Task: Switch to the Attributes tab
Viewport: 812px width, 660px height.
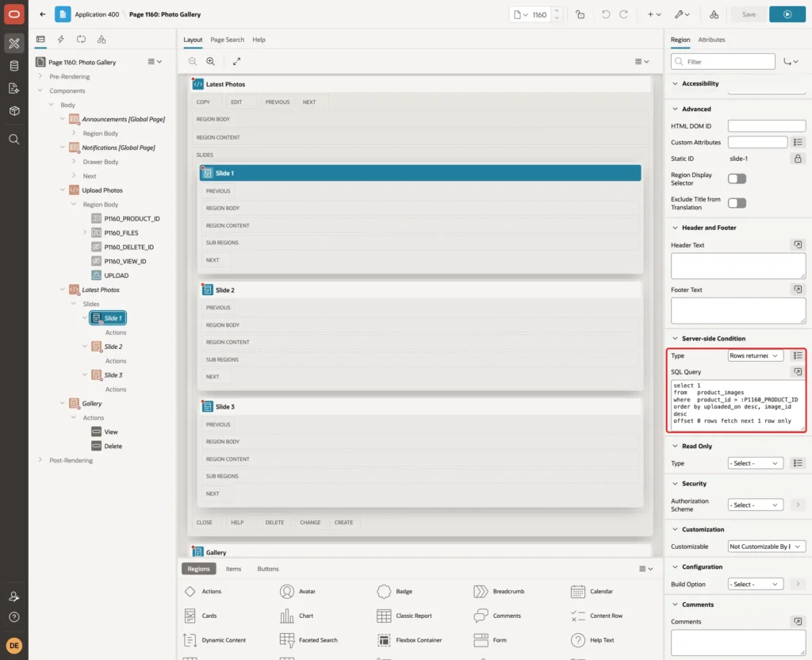Action: point(711,40)
